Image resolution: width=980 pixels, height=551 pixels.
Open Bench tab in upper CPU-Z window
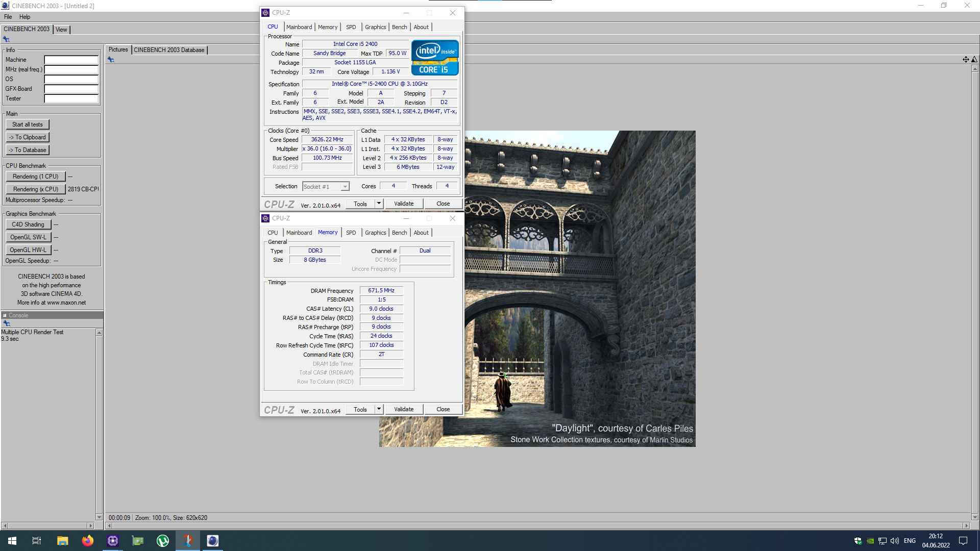[x=399, y=27]
